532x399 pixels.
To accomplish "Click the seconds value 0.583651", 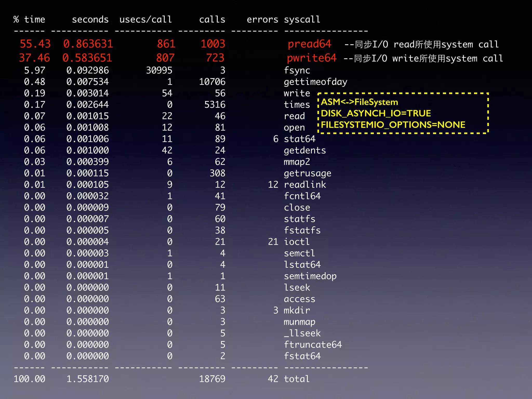I will [x=87, y=58].
